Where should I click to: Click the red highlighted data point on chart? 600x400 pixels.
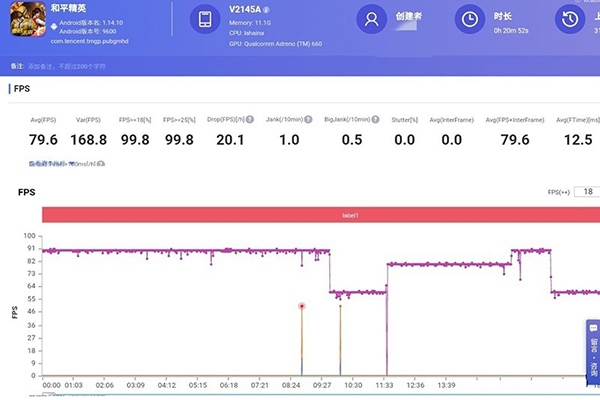tap(301, 306)
